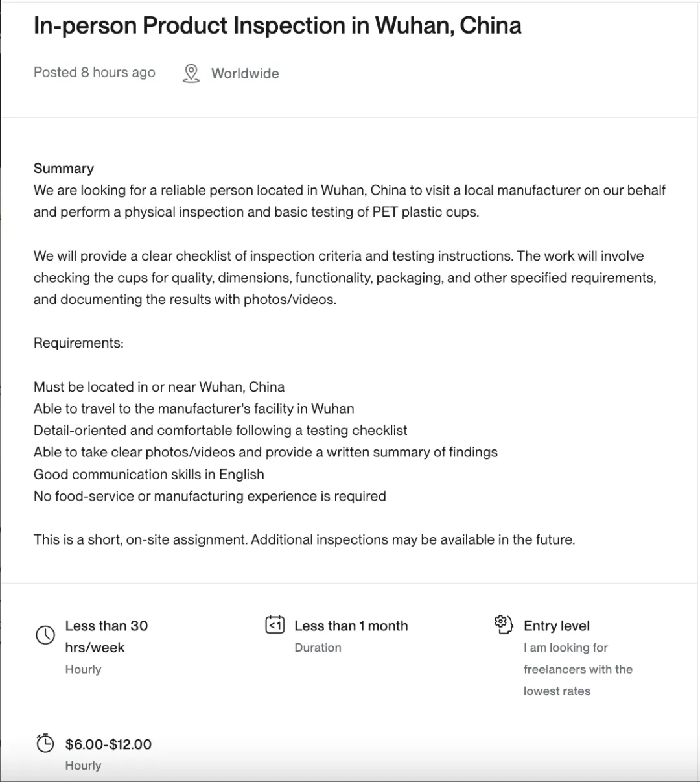Click the Less than 30 hrs/week label
The height and width of the screenshot is (782, 700).
106,636
